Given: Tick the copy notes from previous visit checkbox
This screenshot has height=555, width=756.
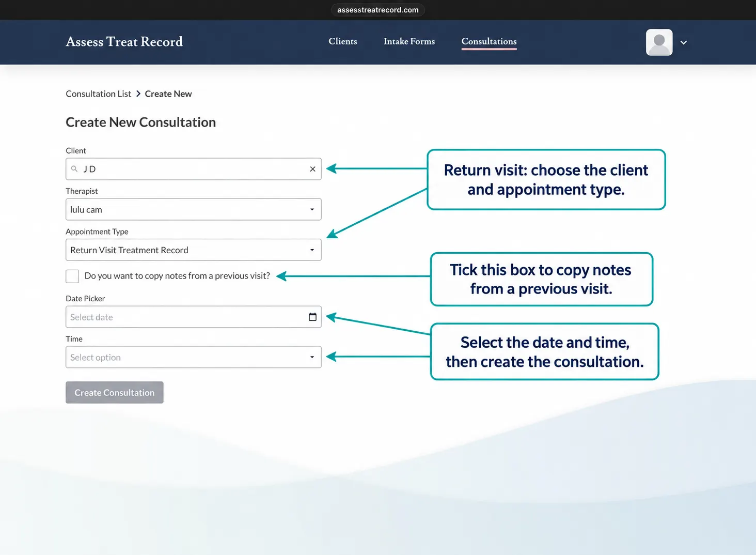Looking at the screenshot, I should (x=72, y=276).
